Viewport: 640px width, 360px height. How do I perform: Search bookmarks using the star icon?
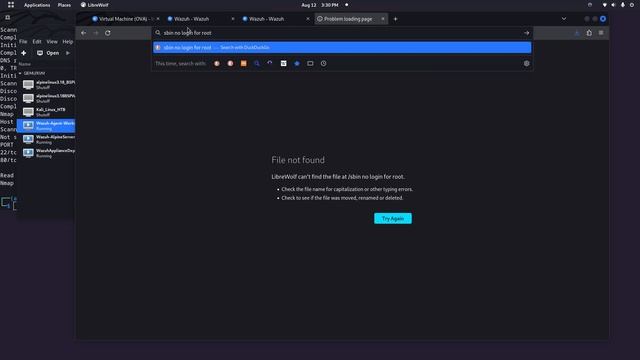(x=297, y=64)
